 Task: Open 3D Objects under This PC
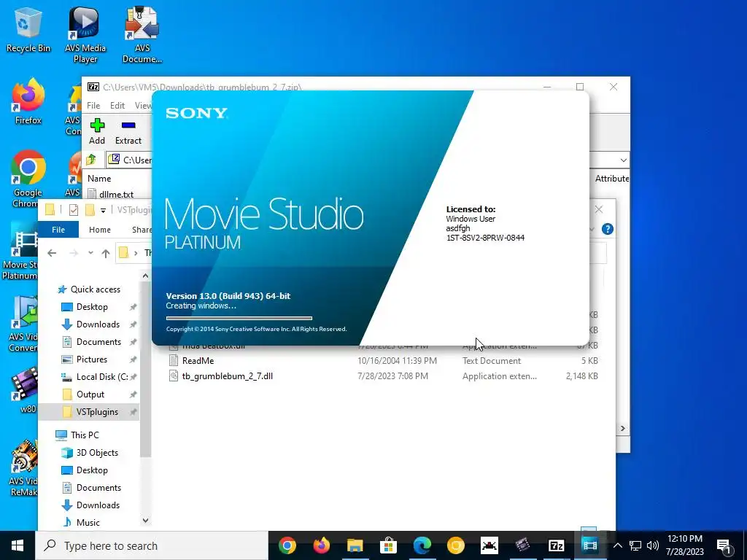pyautogui.click(x=97, y=452)
